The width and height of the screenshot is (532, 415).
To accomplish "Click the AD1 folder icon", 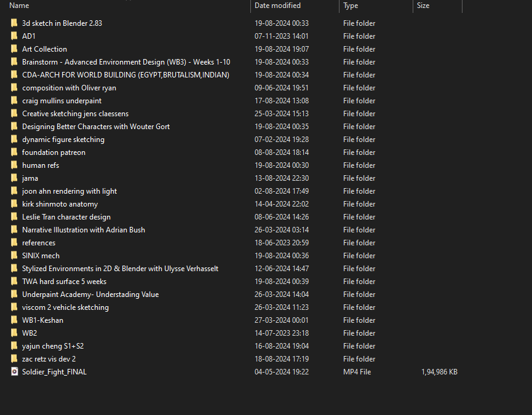I will click(x=14, y=36).
